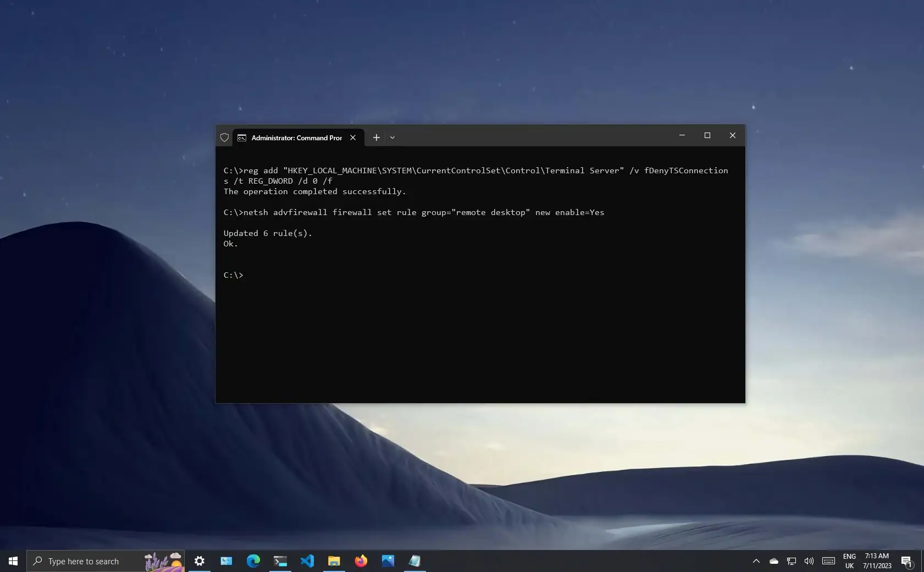Launch the Photos app from the taskbar
Viewport: 924px width, 572px height.
[388, 561]
